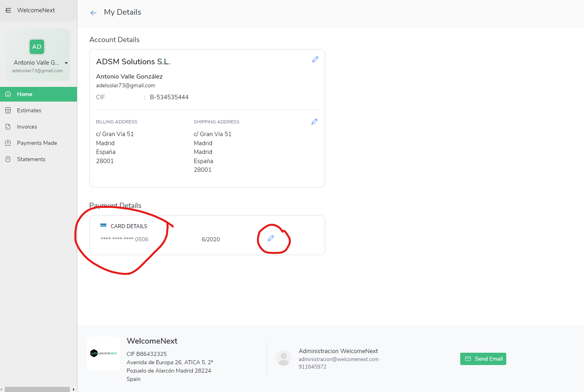
Task: Send Email to Administracion WelcomeNext
Action: point(483,359)
